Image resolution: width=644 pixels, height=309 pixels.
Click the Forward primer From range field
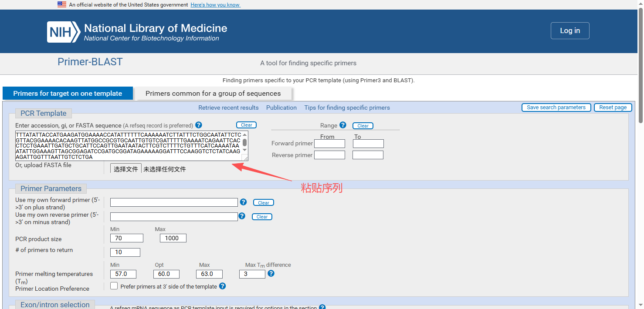[329, 143]
